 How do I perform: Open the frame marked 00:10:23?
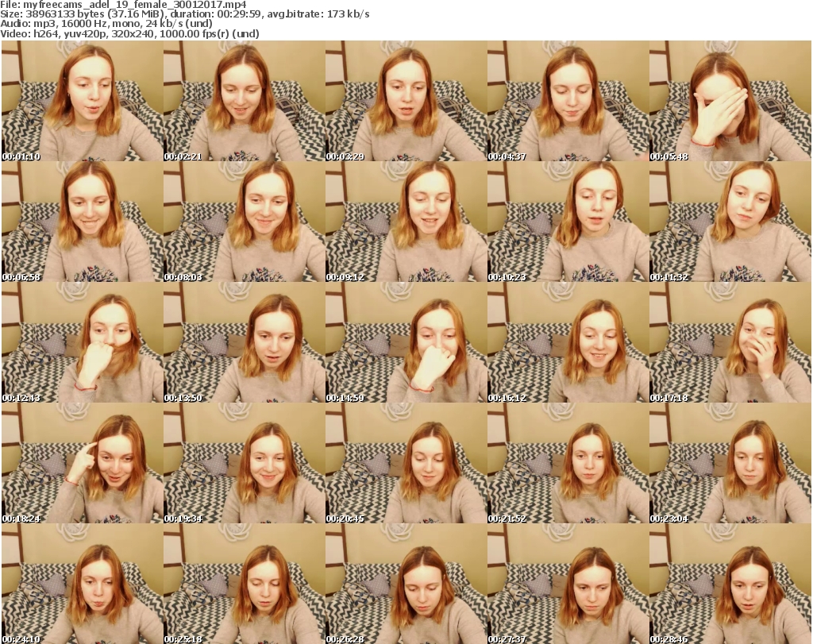(568, 222)
